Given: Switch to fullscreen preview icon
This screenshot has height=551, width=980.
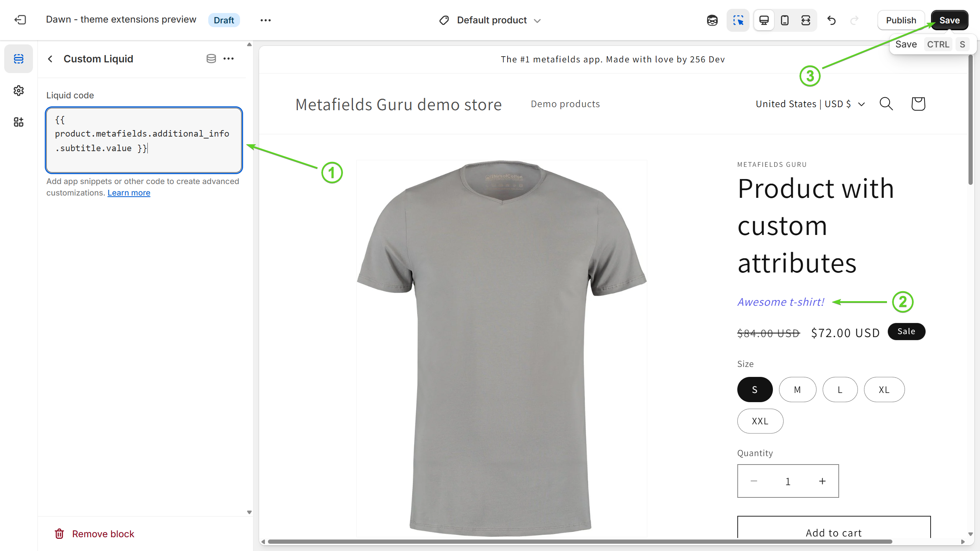Looking at the screenshot, I should (805, 20).
